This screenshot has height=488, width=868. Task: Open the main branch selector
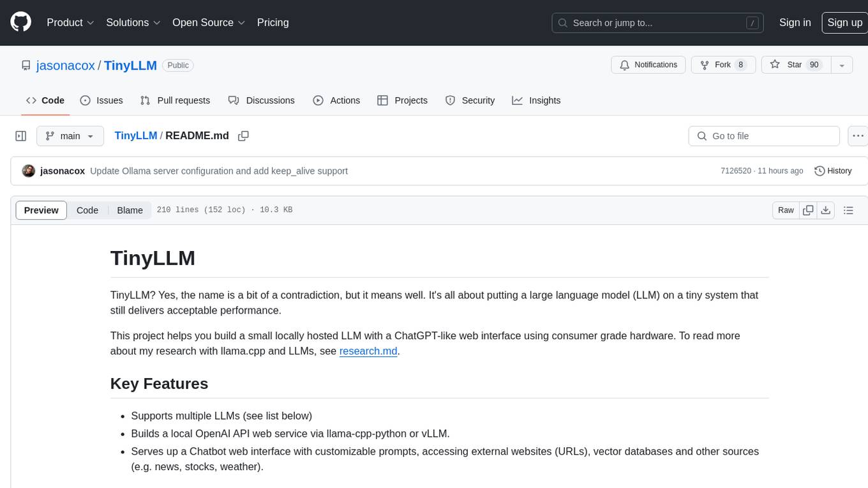coord(70,136)
